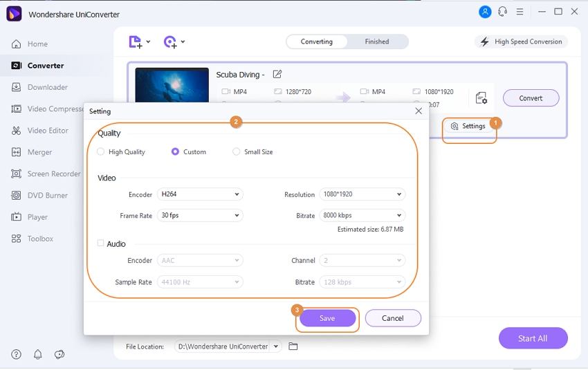Click the Settings gear button
588x370 pixels.
click(468, 126)
